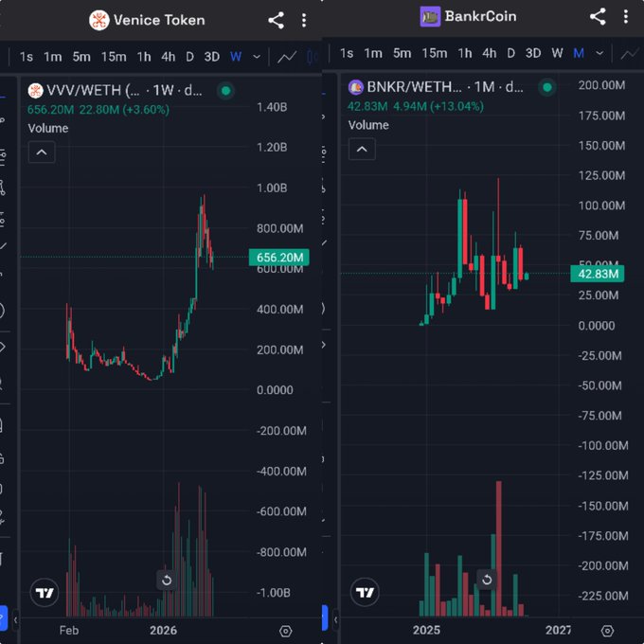Click tallest red volume bar on BankrCoin chart

pyautogui.click(x=498, y=548)
